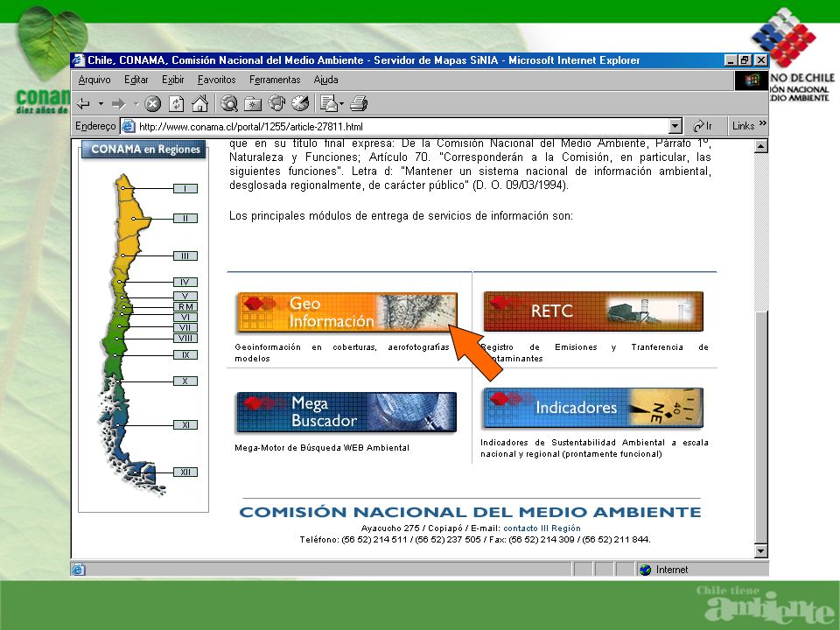Click the status bar page icon
This screenshot has width=840, height=630.
click(78, 570)
